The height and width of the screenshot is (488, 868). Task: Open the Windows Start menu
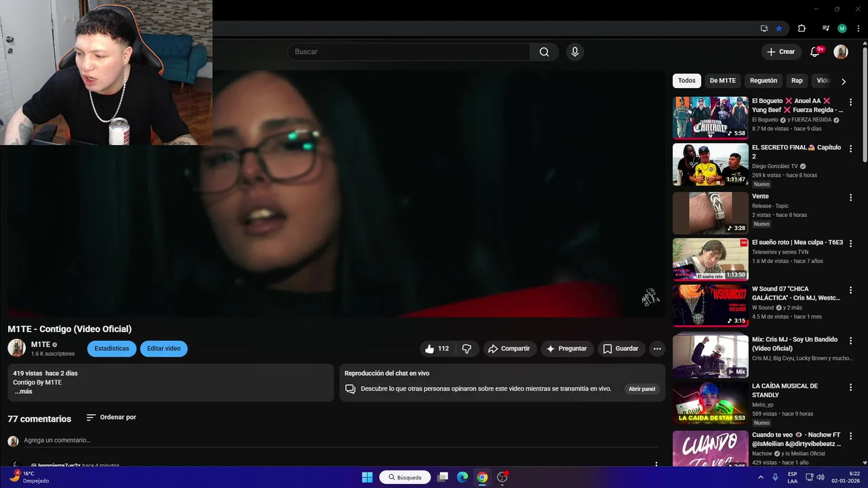pyautogui.click(x=367, y=477)
